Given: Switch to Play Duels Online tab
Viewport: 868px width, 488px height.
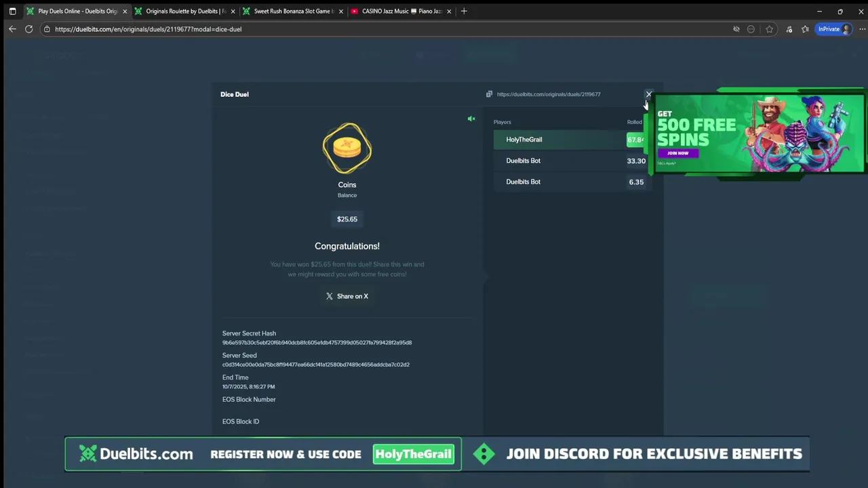Looking at the screenshot, I should (x=76, y=12).
